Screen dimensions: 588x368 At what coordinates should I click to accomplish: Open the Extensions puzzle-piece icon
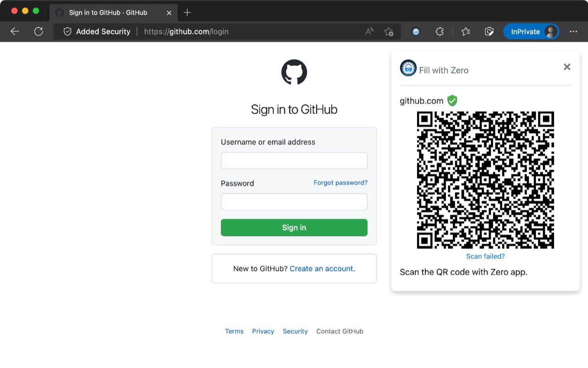440,31
